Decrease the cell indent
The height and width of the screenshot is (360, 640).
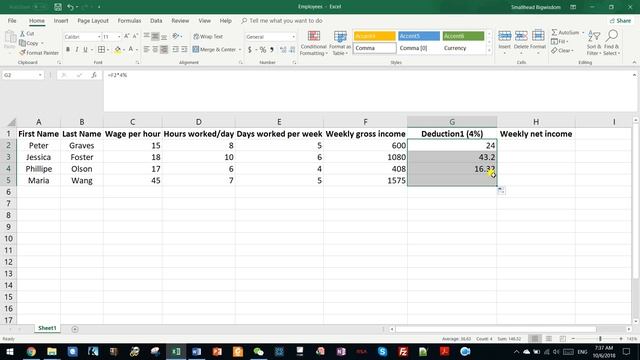176,49
